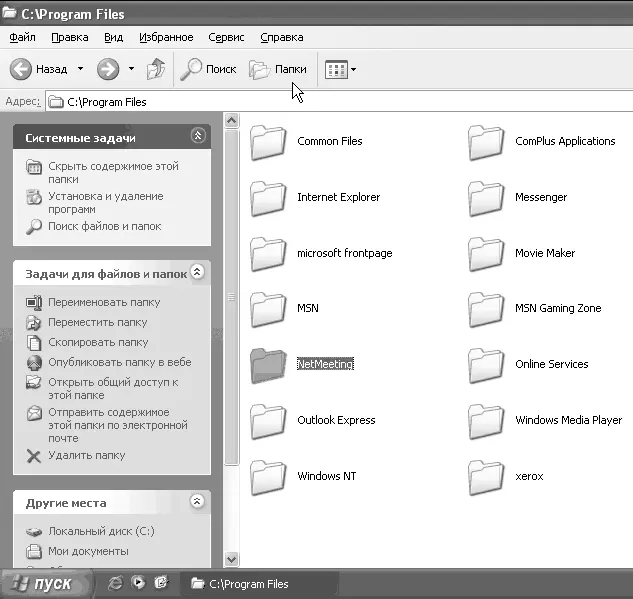Expand the view mode dropdown arrow
Image resolution: width=633 pixels, height=599 pixels.
point(353,69)
